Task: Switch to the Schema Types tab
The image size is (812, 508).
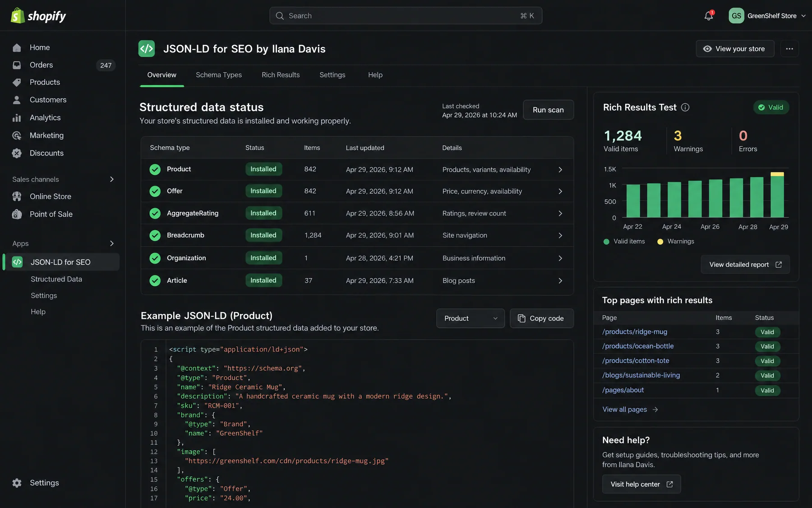Action: 219,75
